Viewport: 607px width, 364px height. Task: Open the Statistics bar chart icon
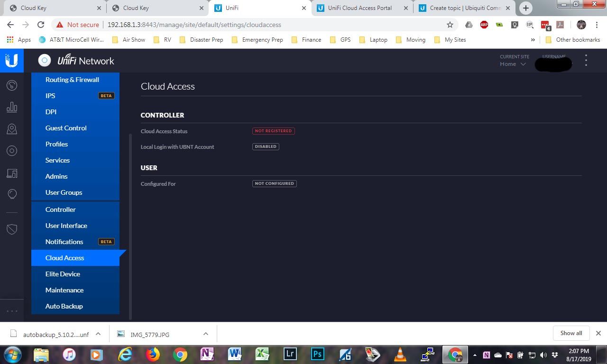click(x=12, y=107)
